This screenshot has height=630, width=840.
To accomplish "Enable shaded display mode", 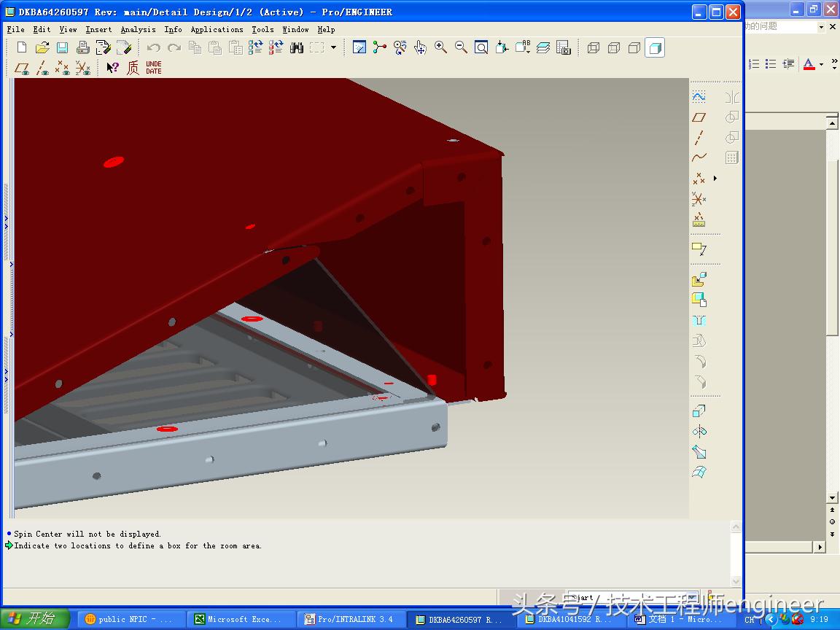I will 654,47.
